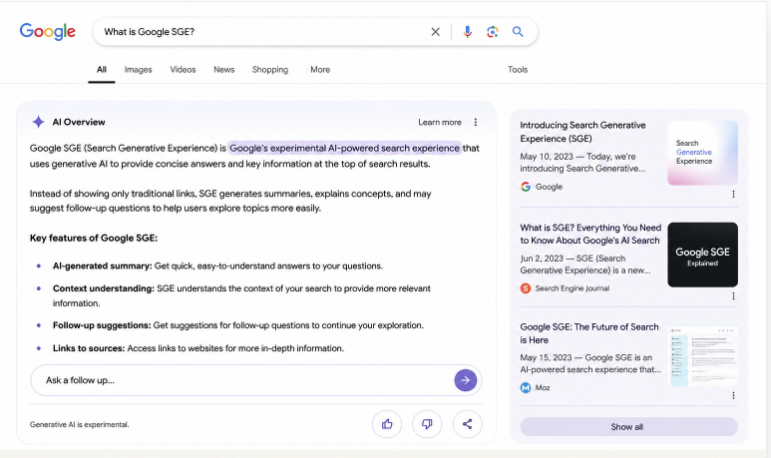Switch to the Shopping tab

(270, 70)
